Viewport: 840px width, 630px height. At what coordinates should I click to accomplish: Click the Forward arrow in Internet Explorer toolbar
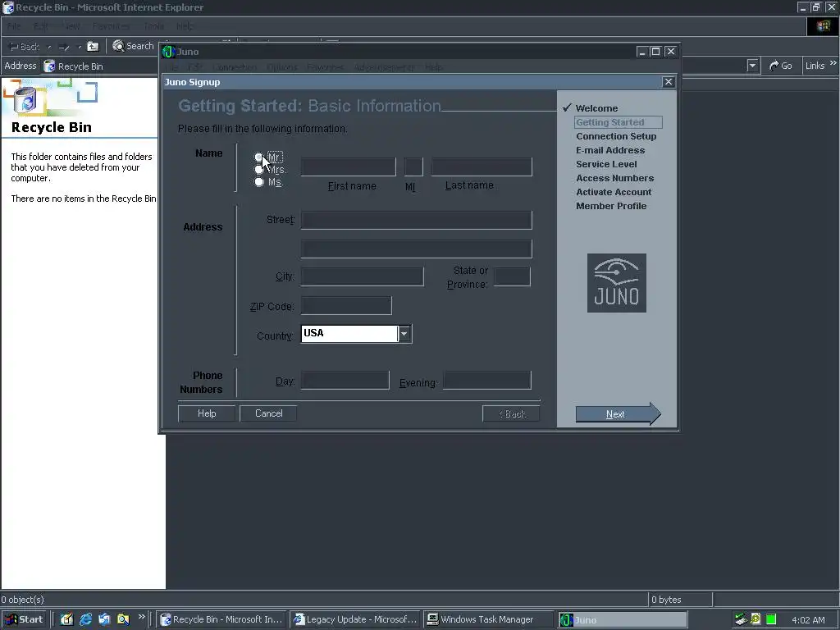pos(64,47)
